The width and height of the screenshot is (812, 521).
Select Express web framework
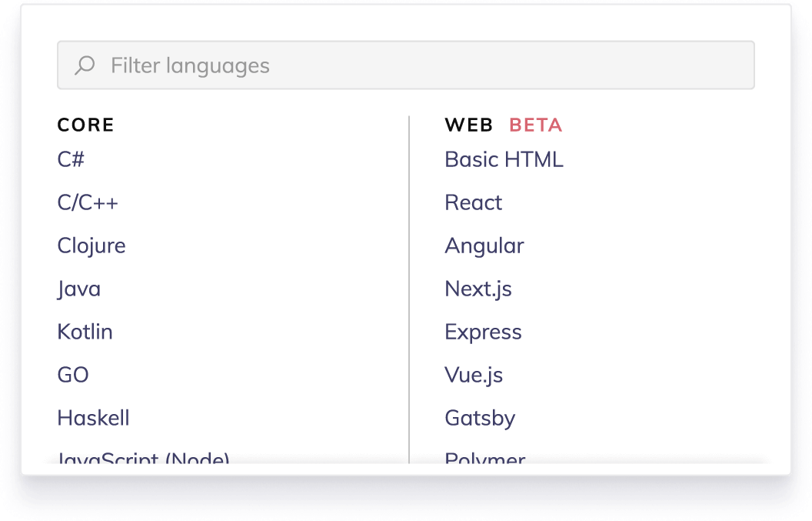pyautogui.click(x=483, y=332)
